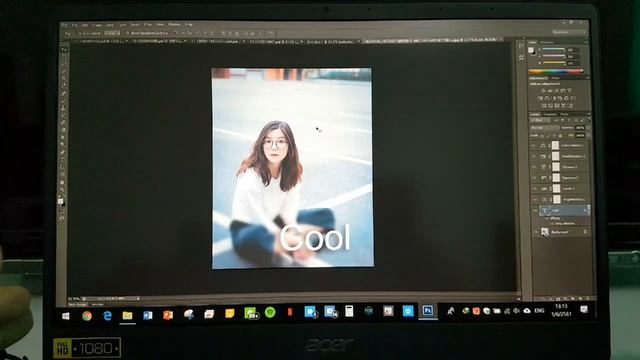This screenshot has height=360, width=640.
Task: Select the Move tool in toolbox
Action: tap(64, 50)
